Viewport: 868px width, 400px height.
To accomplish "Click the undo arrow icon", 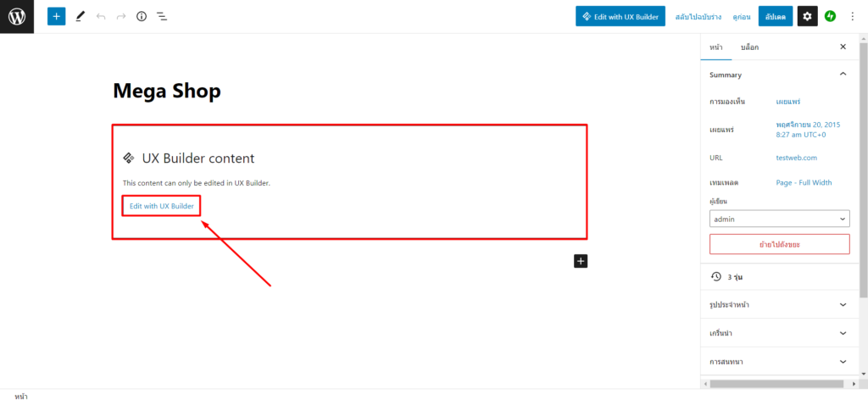I will click(101, 17).
